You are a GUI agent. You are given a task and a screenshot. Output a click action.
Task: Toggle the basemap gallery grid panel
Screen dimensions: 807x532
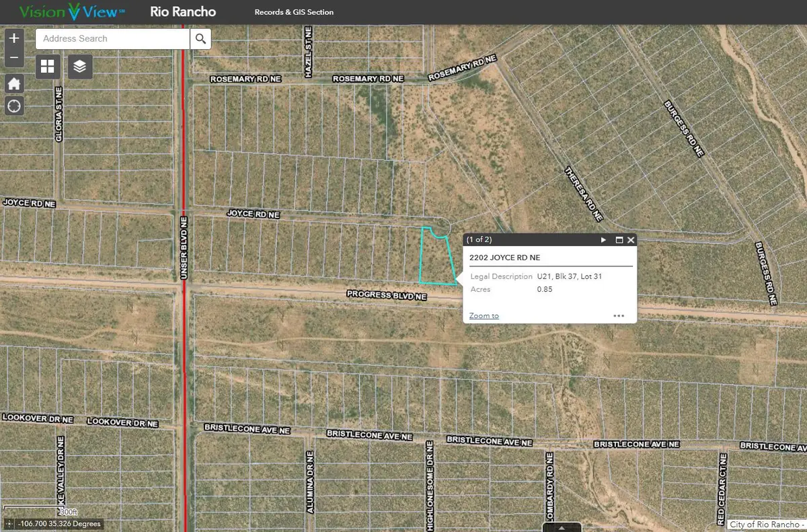tap(47, 66)
